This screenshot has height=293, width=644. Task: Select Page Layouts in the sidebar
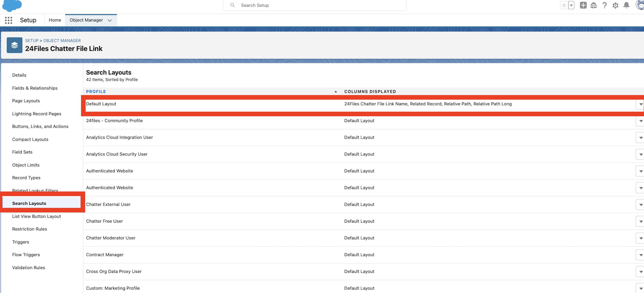click(x=26, y=101)
